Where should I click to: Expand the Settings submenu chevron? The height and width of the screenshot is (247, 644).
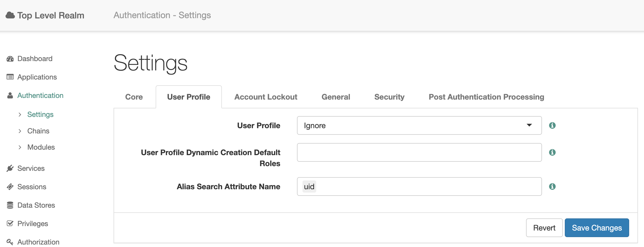pos(20,115)
